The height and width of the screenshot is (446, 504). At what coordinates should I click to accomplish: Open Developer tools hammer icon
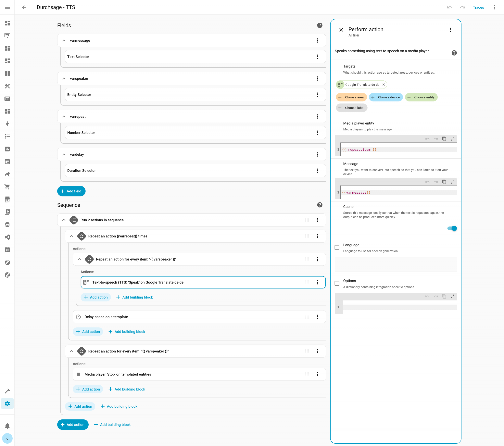7,391
